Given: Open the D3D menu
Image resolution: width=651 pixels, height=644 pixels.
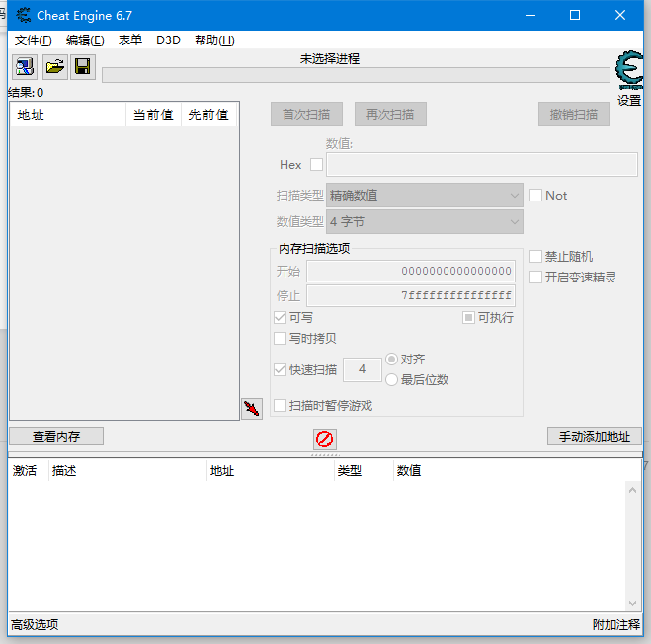Looking at the screenshot, I should 168,40.
